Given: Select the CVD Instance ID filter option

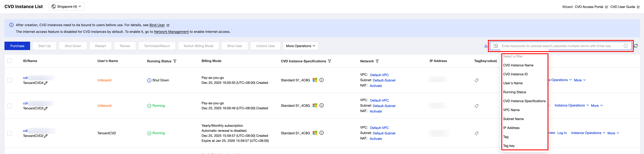Looking at the screenshot, I should click(x=515, y=74).
